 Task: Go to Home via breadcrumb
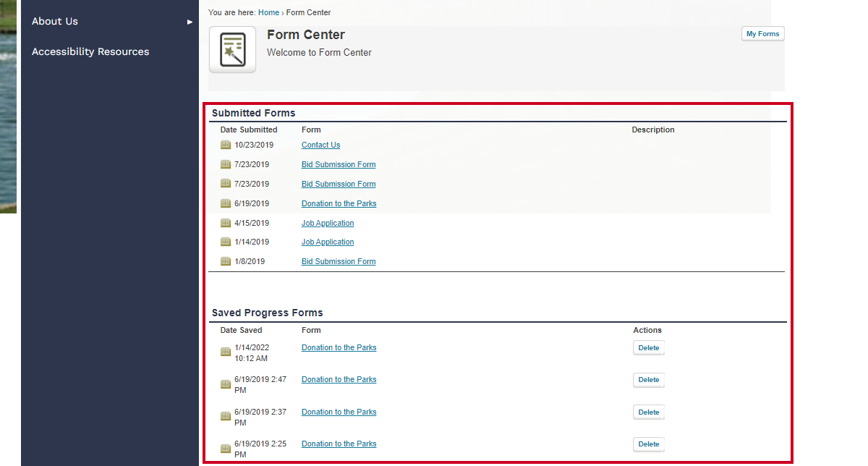tap(268, 12)
